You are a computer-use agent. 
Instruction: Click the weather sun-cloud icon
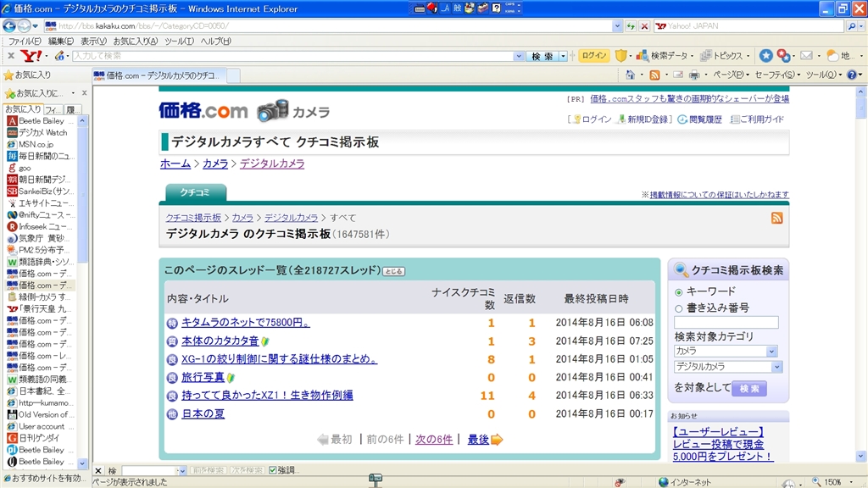[832, 55]
